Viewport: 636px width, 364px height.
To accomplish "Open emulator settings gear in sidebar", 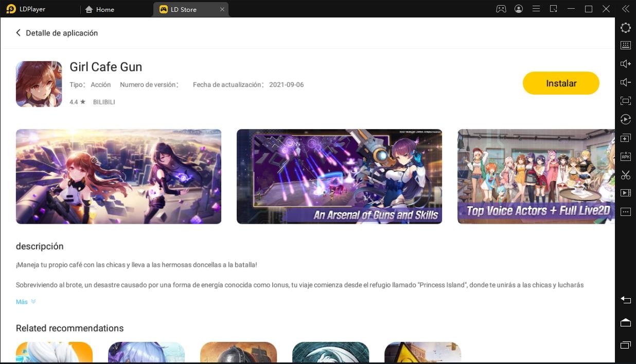I will coord(625,28).
